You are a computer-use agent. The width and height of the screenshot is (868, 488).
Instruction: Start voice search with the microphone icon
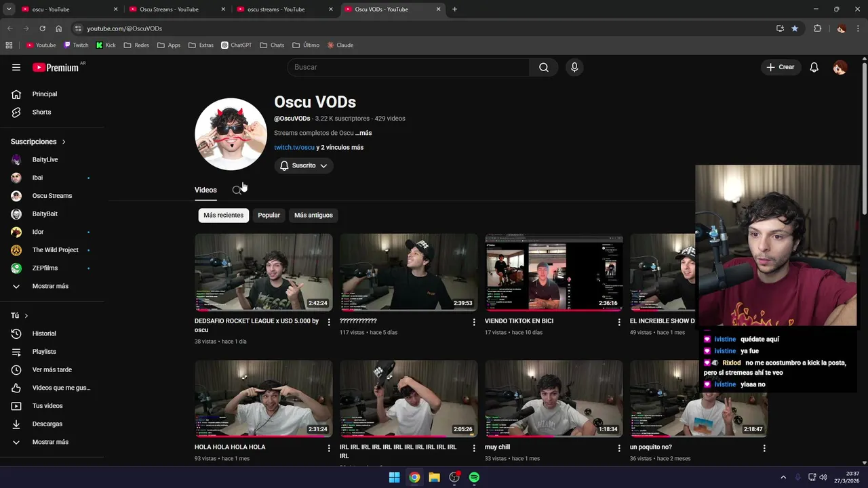point(574,67)
